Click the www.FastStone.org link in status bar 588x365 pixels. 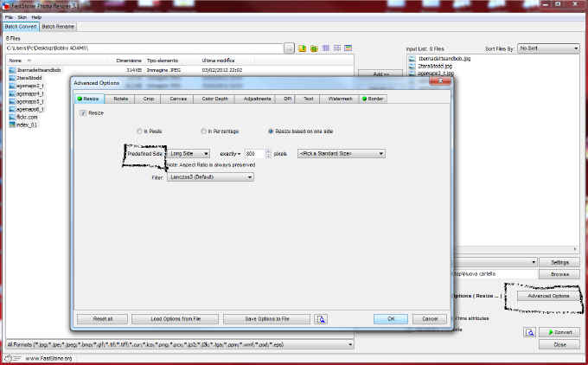pyautogui.click(x=48, y=358)
